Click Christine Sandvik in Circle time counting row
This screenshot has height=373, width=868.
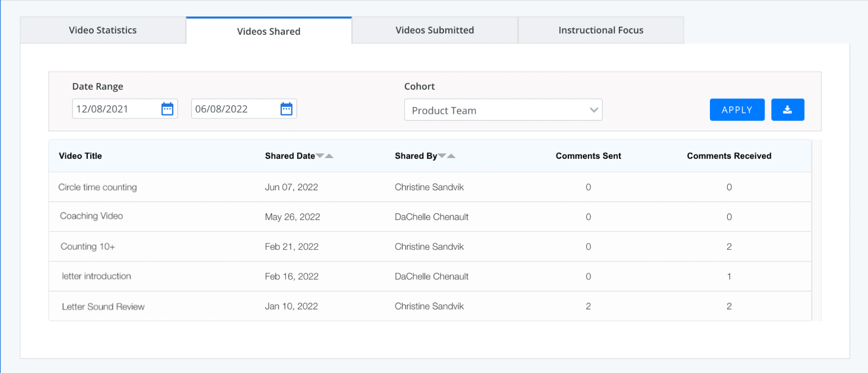click(x=429, y=187)
